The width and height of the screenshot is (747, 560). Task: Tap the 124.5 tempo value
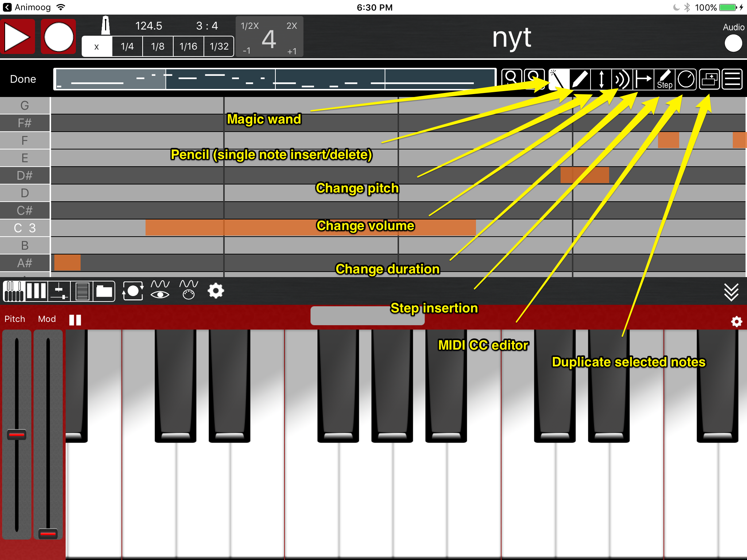pos(148,26)
